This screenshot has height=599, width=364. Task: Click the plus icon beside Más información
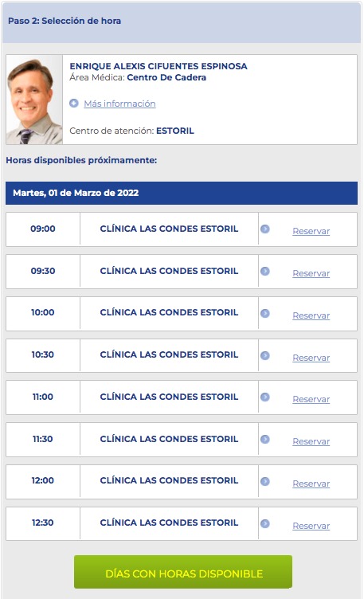(x=74, y=103)
